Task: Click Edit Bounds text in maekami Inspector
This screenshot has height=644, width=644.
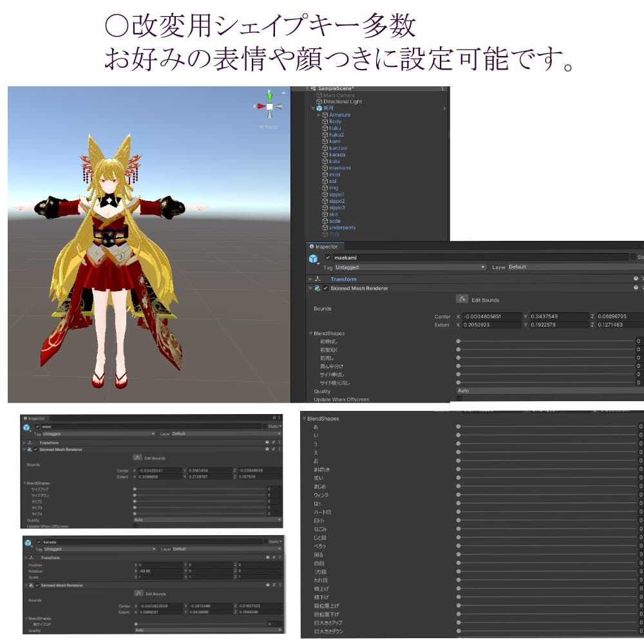Action: click(485, 300)
